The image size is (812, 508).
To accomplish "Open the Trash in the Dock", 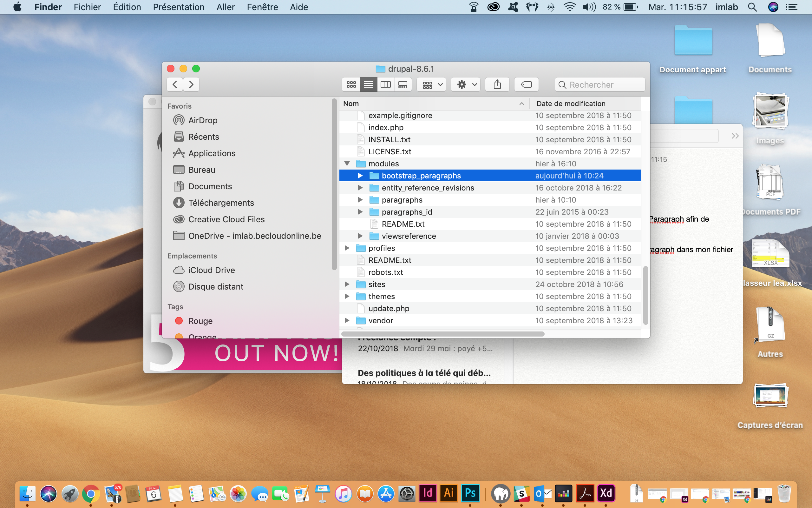I will tap(784, 493).
